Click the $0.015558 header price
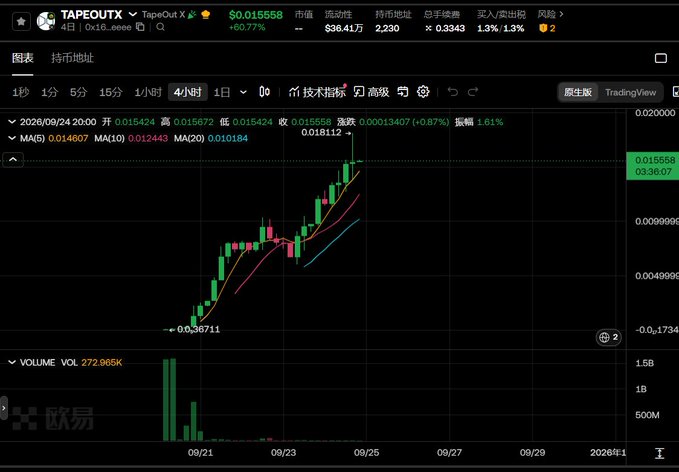The image size is (679, 472). coord(255,15)
